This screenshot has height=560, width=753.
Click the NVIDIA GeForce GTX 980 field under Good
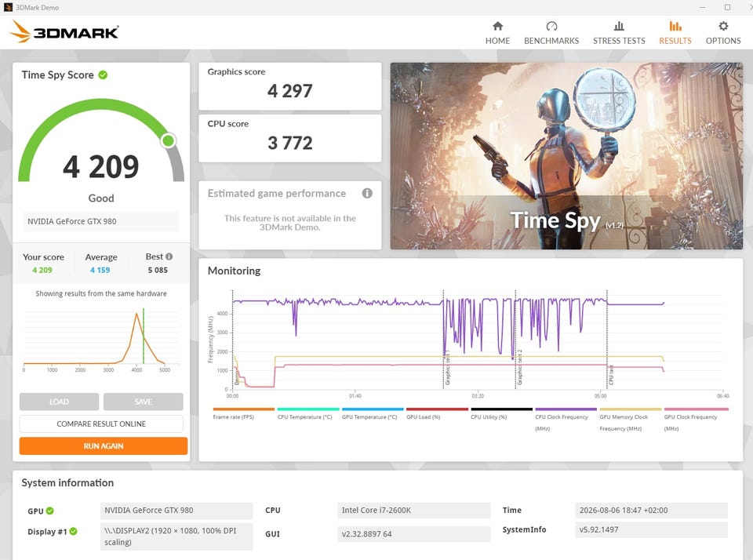pos(101,221)
